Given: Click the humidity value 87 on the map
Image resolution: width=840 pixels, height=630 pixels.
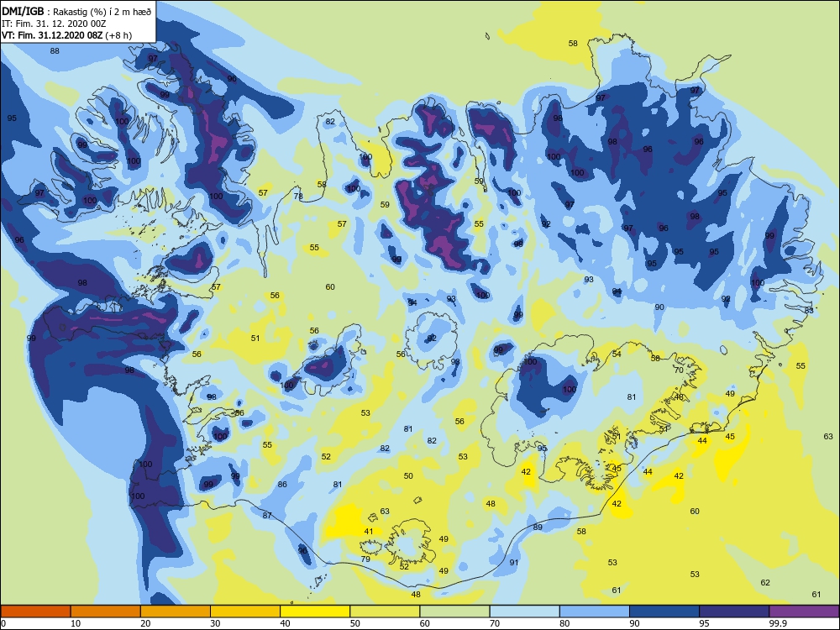Looking at the screenshot, I should [267, 516].
